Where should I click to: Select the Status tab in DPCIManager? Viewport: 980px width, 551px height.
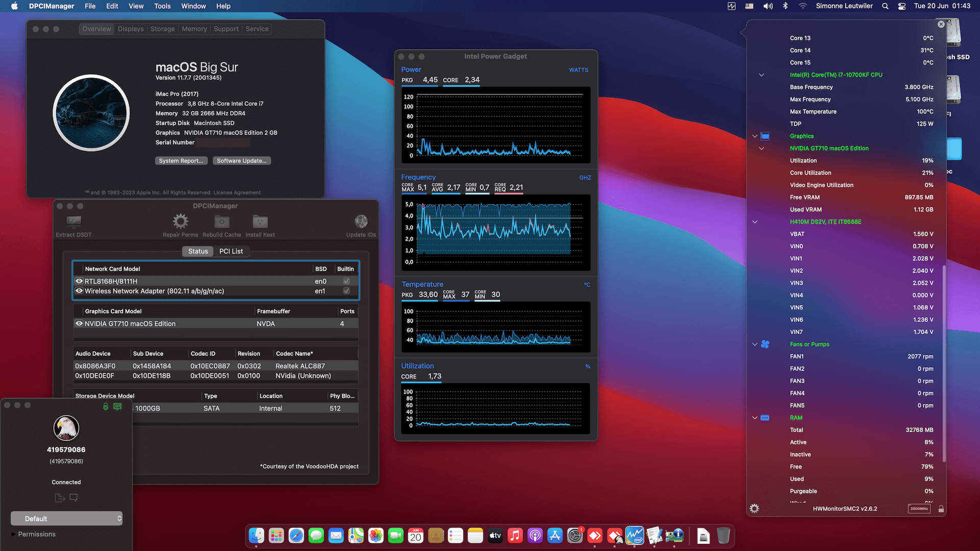tap(198, 251)
